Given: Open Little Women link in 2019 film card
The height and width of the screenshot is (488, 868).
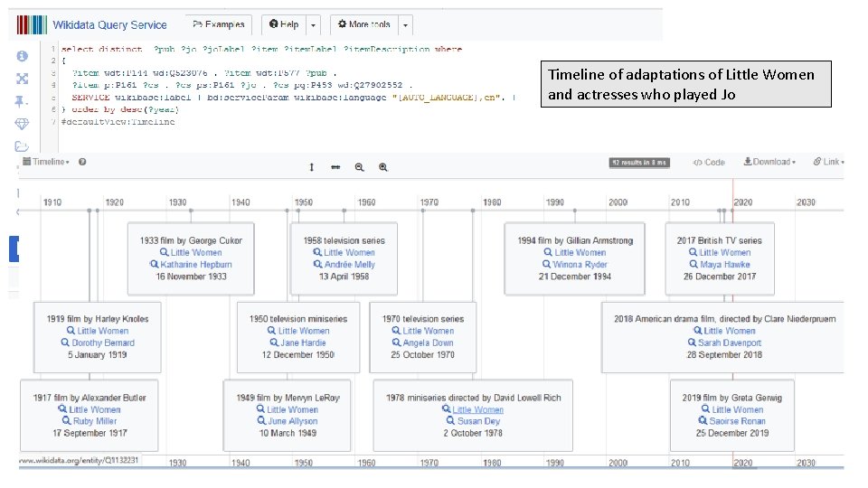Looking at the screenshot, I should (x=738, y=409).
